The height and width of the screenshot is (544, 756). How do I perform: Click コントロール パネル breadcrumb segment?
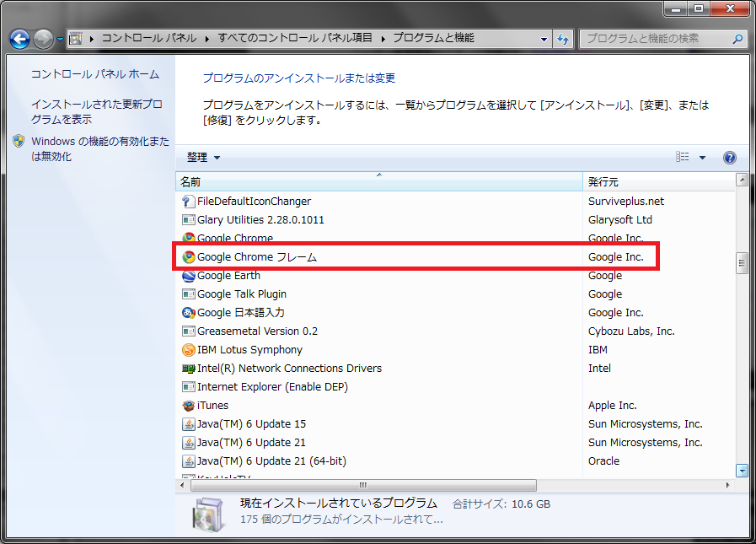(149, 38)
